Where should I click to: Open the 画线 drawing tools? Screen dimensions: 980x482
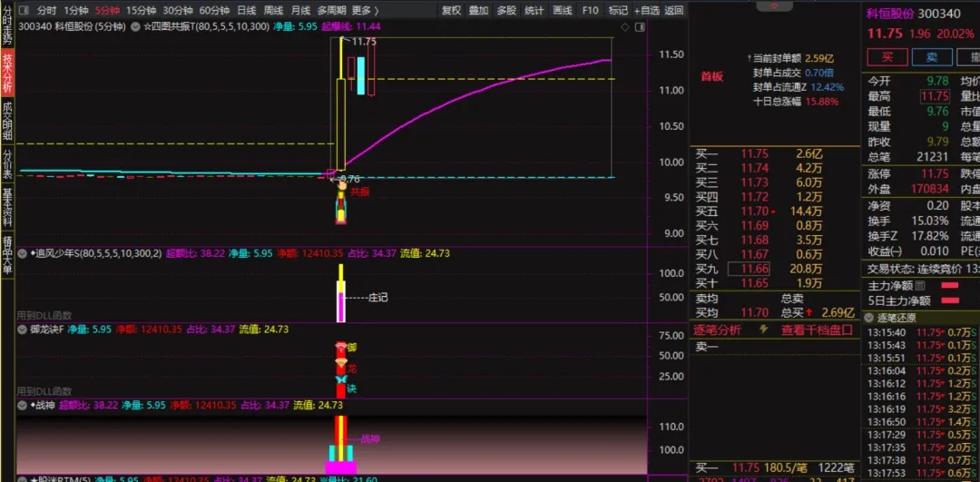pos(563,10)
